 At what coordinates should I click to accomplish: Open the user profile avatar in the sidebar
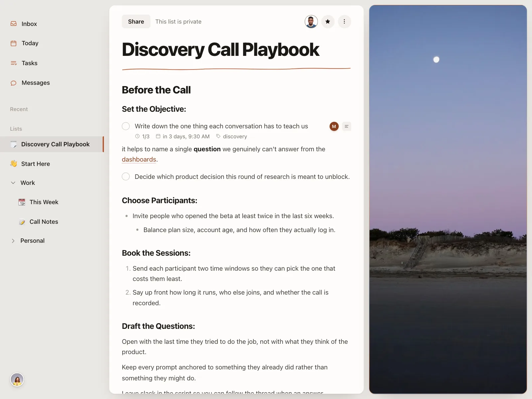tap(17, 379)
